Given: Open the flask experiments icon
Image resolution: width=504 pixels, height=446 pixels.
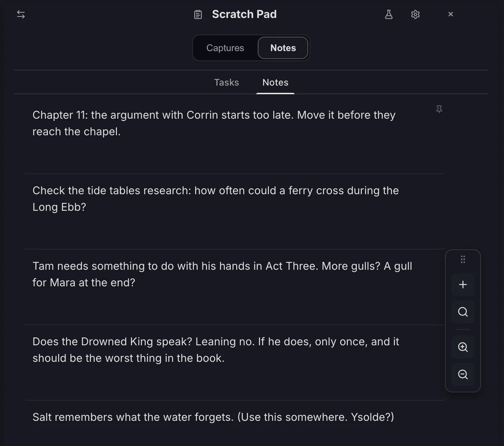Looking at the screenshot, I should [389, 14].
